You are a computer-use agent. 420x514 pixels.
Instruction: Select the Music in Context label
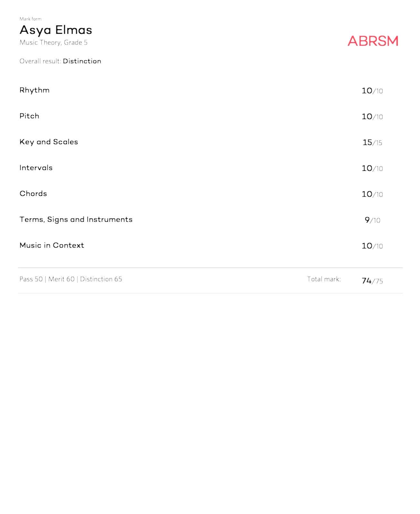point(52,245)
